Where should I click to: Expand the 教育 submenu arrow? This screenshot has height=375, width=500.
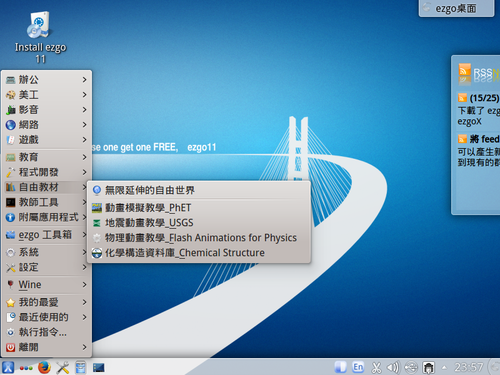coord(85,157)
